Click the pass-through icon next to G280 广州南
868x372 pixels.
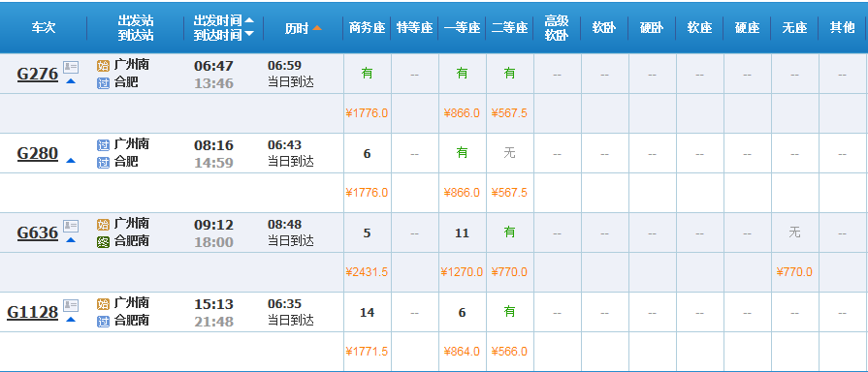click(x=103, y=145)
